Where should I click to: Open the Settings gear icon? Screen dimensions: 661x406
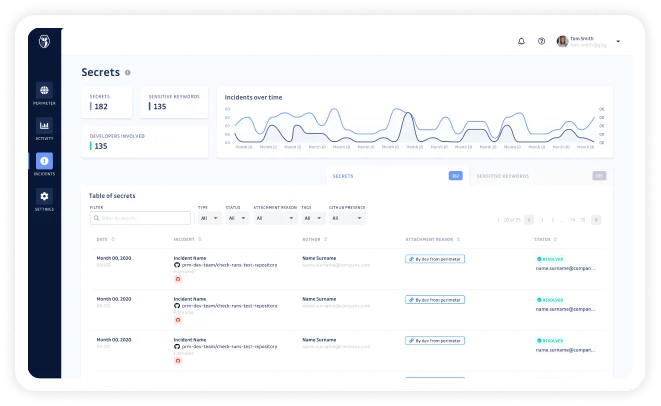pos(44,196)
